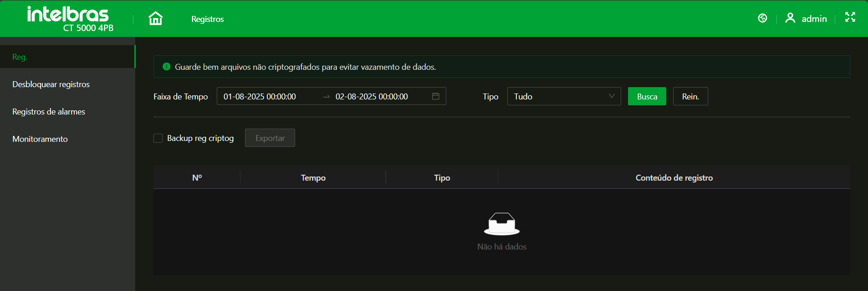Click the admin user profile icon
This screenshot has height=291, width=868.
pos(790,18)
